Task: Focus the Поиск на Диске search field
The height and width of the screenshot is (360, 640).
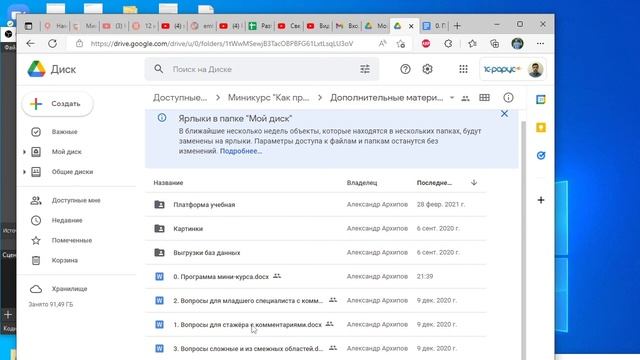Action: [261, 69]
